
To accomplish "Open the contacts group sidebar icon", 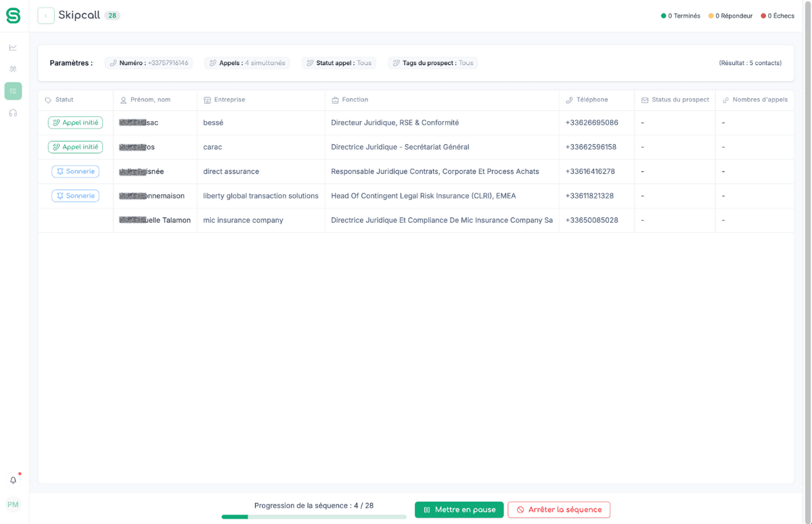I will point(13,69).
